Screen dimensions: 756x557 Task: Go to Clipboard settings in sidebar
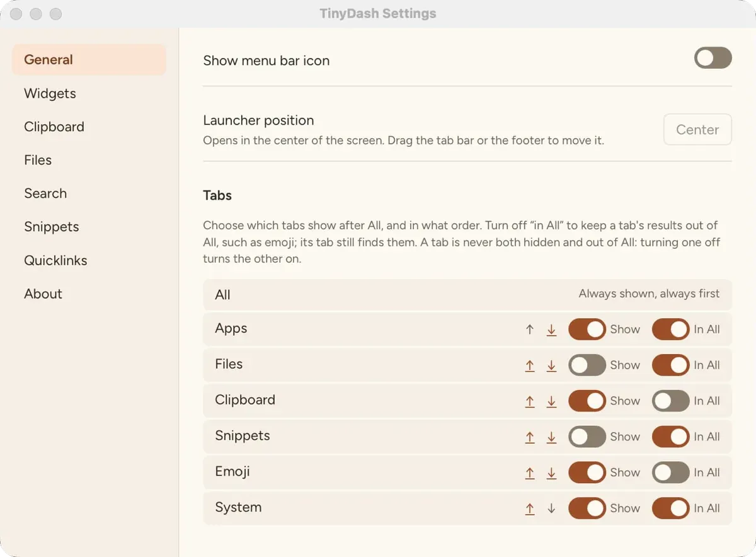(x=89, y=127)
